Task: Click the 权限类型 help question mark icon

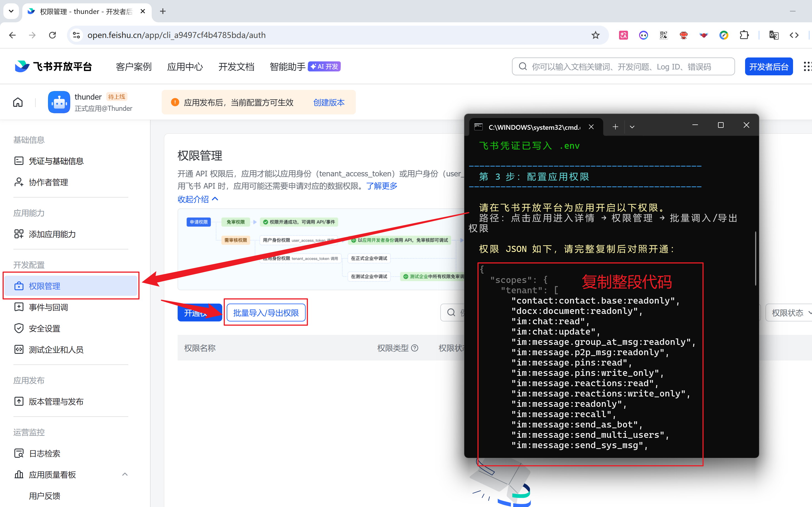Action: click(x=415, y=348)
